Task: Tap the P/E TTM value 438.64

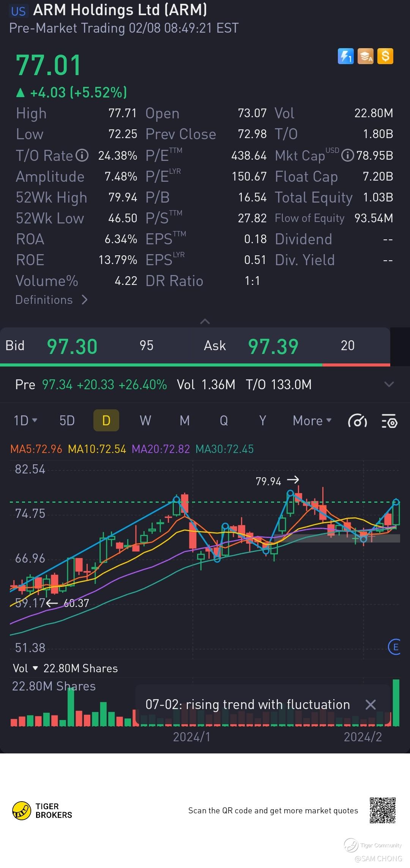Action: tap(249, 156)
